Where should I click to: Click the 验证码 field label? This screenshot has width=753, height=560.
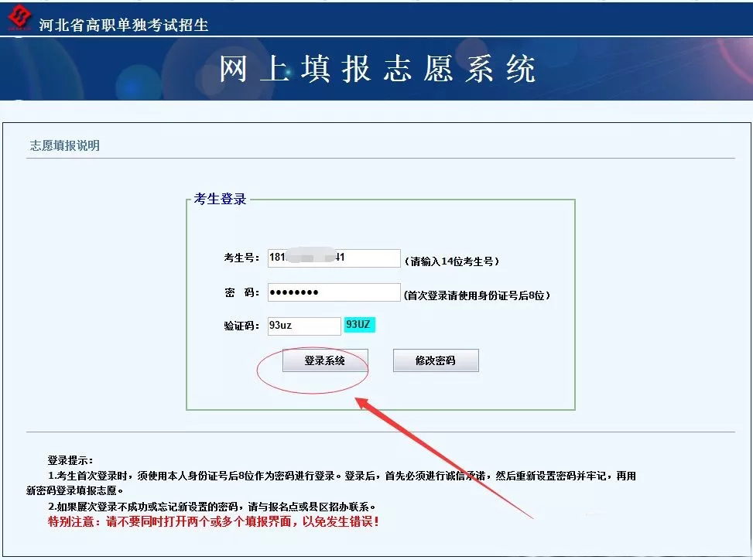coord(241,326)
